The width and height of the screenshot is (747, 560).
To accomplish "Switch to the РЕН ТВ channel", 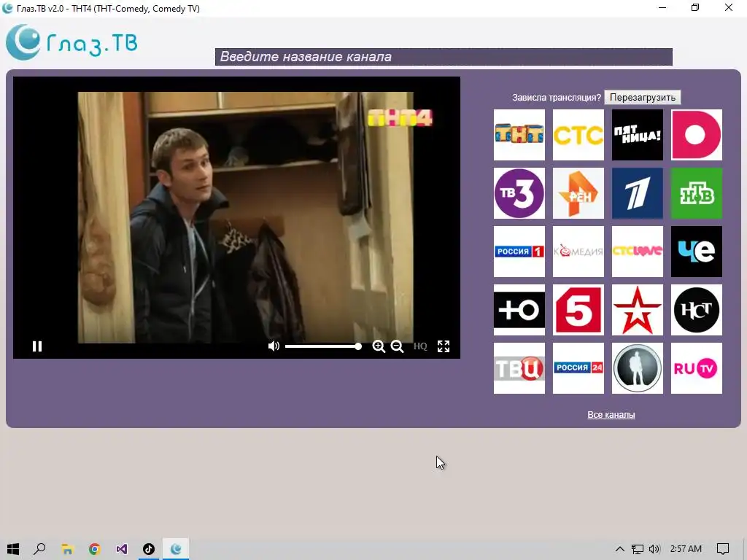I will coord(578,192).
